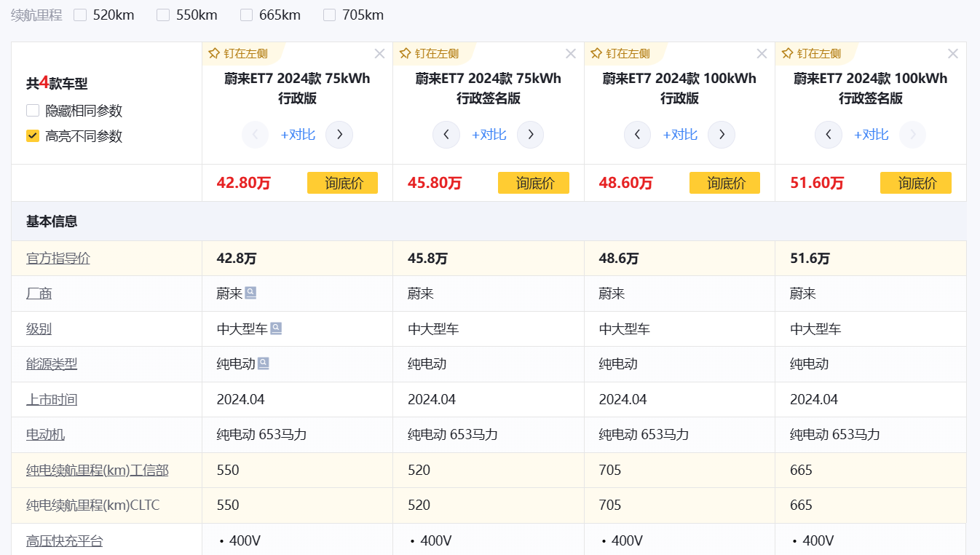Click right arrow under 100kWh 行政签名版
The width and height of the screenshot is (980, 555).
point(913,135)
